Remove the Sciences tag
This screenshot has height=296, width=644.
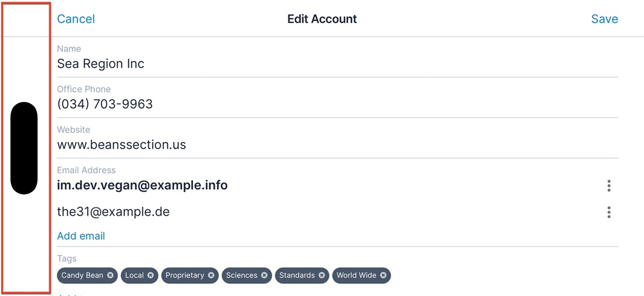[x=264, y=275]
